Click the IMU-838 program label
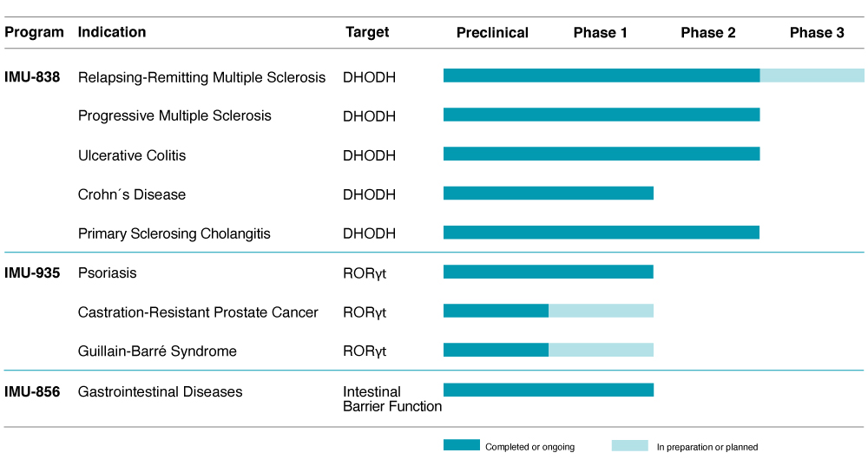Viewport: 868px width, 466px height. pos(32,77)
